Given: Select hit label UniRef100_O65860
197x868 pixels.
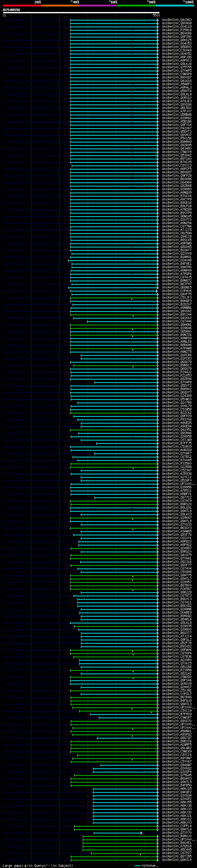Looking at the screenshot, I should (177, 332).
